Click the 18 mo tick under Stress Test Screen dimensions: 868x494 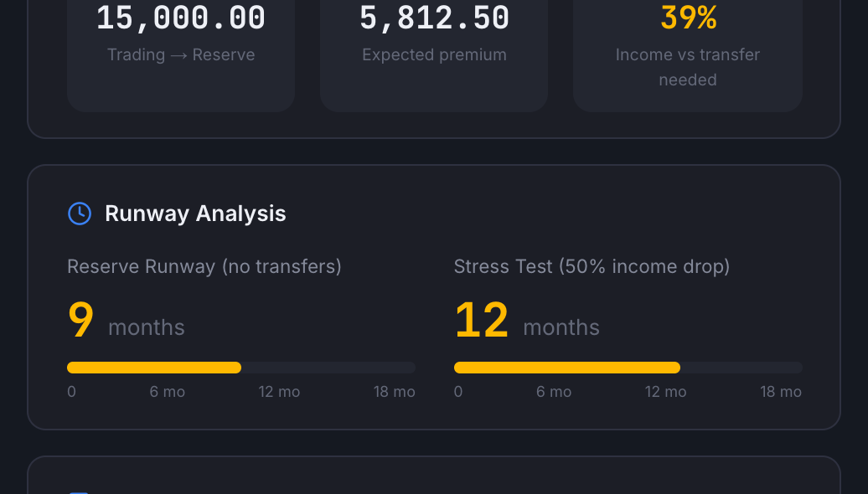[x=781, y=392]
